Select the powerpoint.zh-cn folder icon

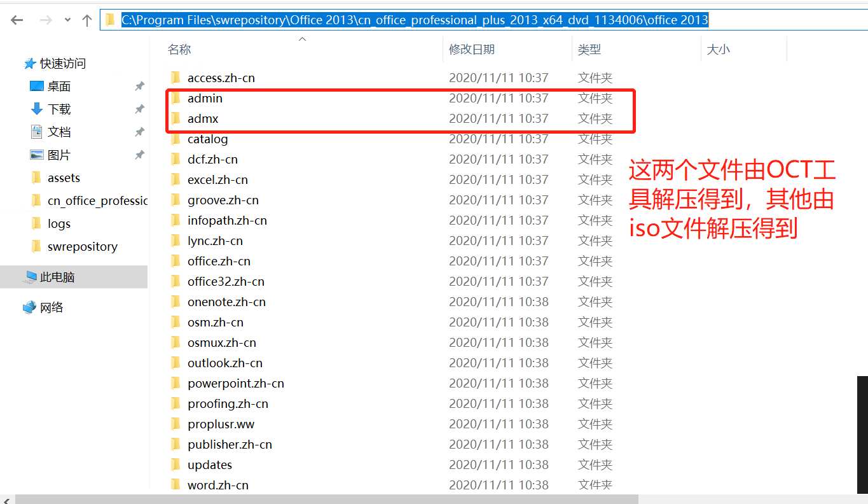(x=176, y=383)
